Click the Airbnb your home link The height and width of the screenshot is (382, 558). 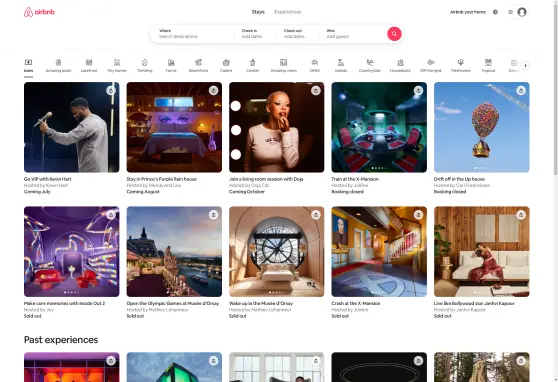point(468,12)
